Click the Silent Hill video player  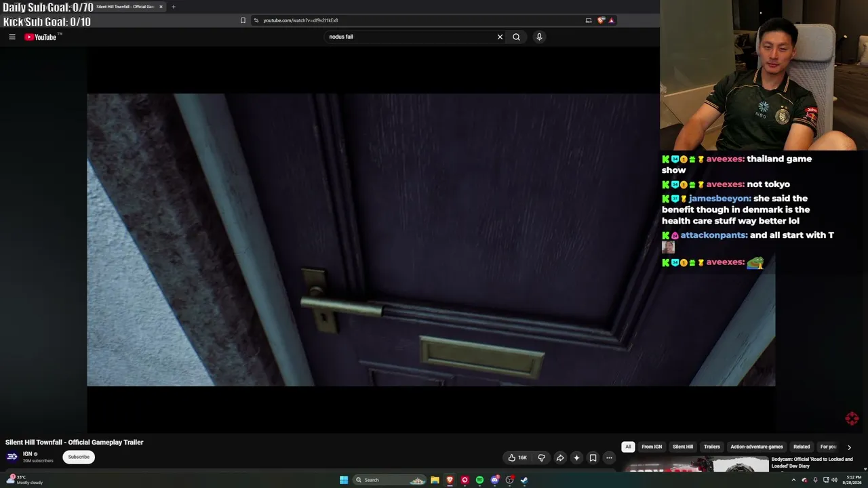[x=431, y=240]
